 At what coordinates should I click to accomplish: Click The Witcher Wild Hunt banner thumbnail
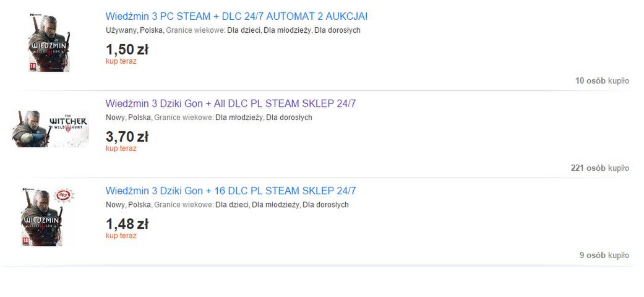pyautogui.click(x=51, y=129)
